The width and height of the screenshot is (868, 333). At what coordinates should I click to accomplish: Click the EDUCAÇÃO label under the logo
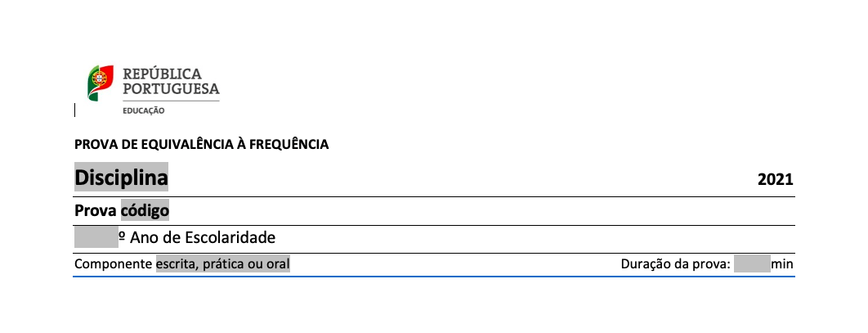[x=143, y=110]
